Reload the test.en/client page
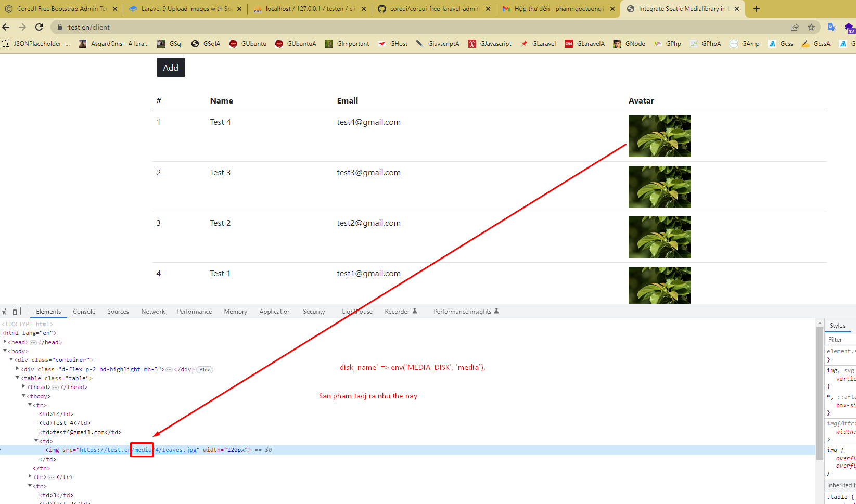This screenshot has height=504, width=856. (x=39, y=27)
